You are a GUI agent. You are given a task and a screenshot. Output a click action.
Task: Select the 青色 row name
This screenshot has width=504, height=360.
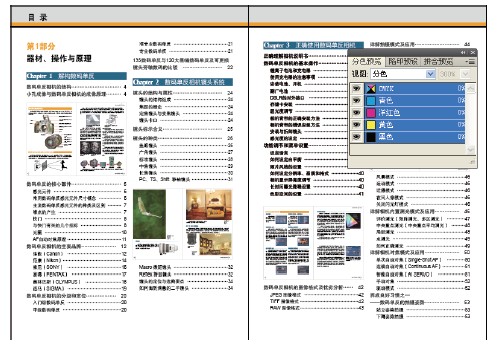pos(386,100)
